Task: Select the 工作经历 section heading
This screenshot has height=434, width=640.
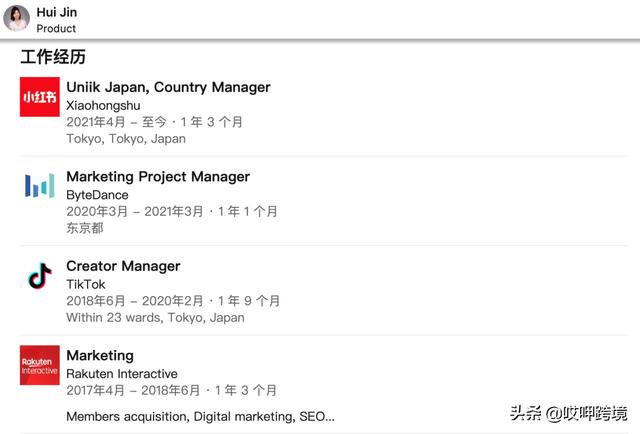Action: click(53, 57)
